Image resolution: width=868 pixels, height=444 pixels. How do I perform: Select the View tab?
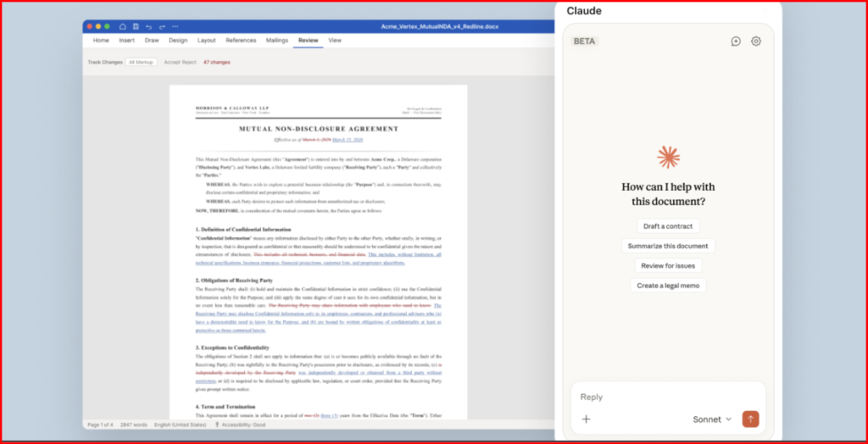[x=335, y=40]
